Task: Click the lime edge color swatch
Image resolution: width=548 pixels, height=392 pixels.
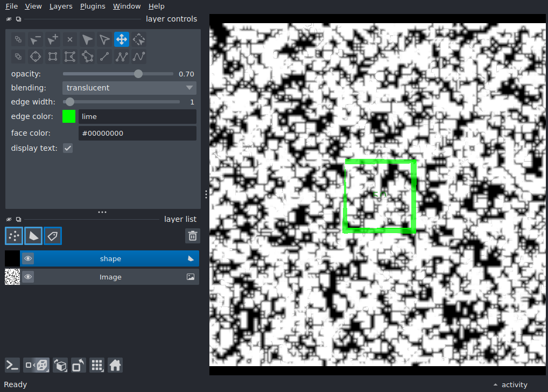Action: pyautogui.click(x=69, y=116)
